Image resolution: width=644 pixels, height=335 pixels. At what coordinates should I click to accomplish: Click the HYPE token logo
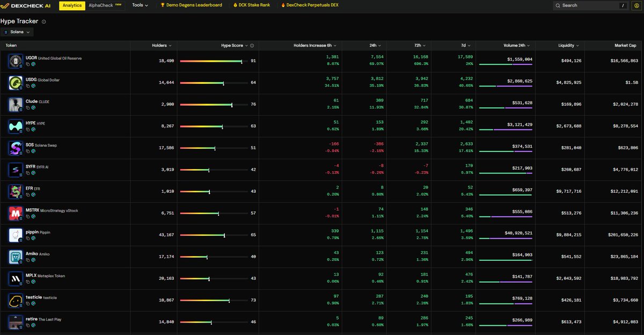click(15, 126)
